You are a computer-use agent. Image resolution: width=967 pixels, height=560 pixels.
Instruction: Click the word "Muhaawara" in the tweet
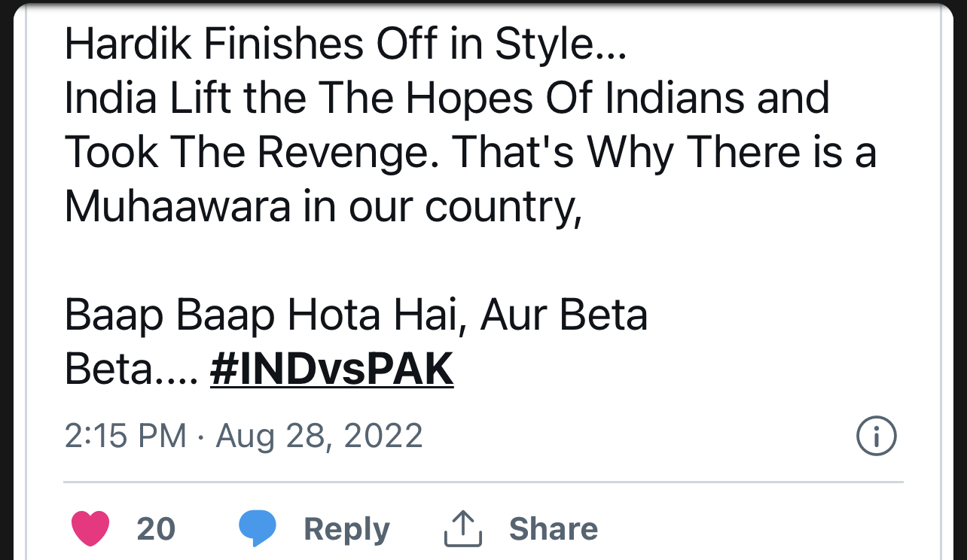(178, 207)
